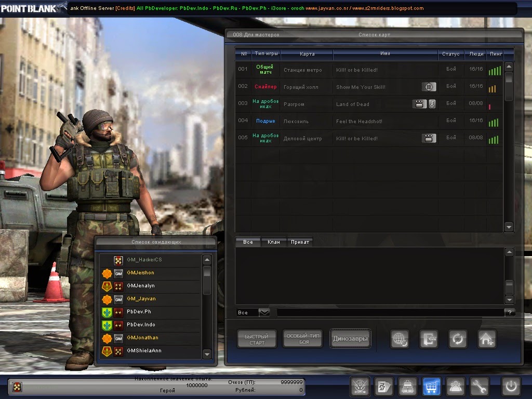Click the room list scrollbar thumb
The width and height of the screenshot is (532, 399).
[x=509, y=86]
